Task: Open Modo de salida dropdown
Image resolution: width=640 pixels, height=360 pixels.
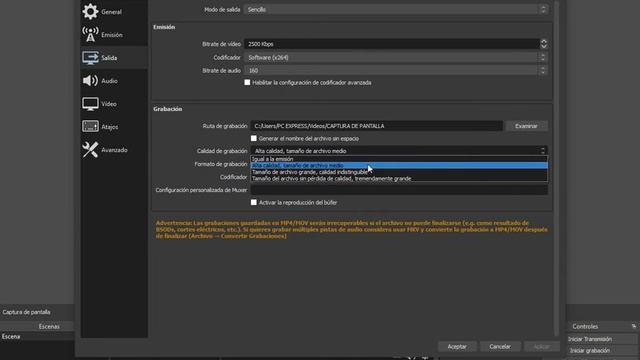Action: pos(396,9)
